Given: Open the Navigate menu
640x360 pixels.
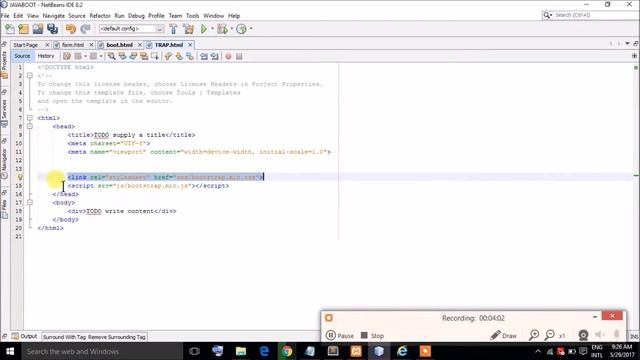Looking at the screenshot, I should tap(53, 16).
